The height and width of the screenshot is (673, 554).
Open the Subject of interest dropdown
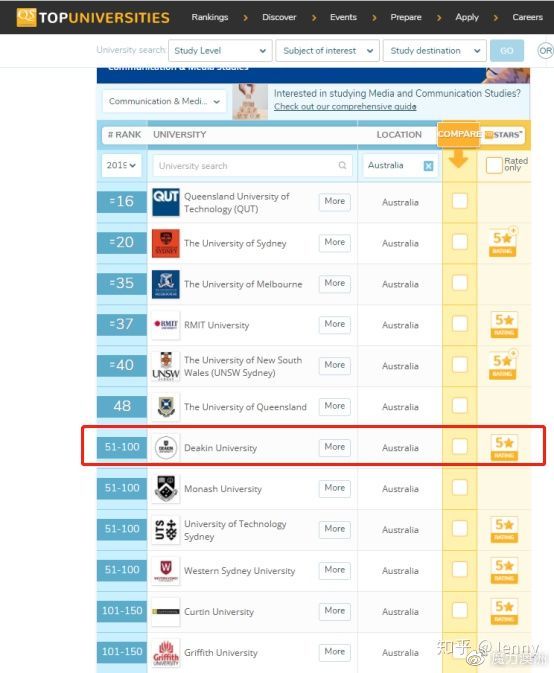(x=327, y=51)
